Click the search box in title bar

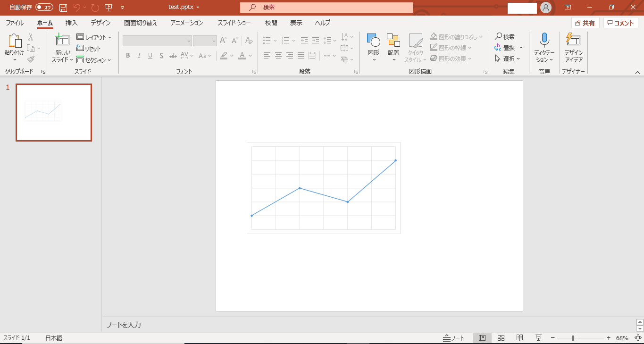(326, 8)
